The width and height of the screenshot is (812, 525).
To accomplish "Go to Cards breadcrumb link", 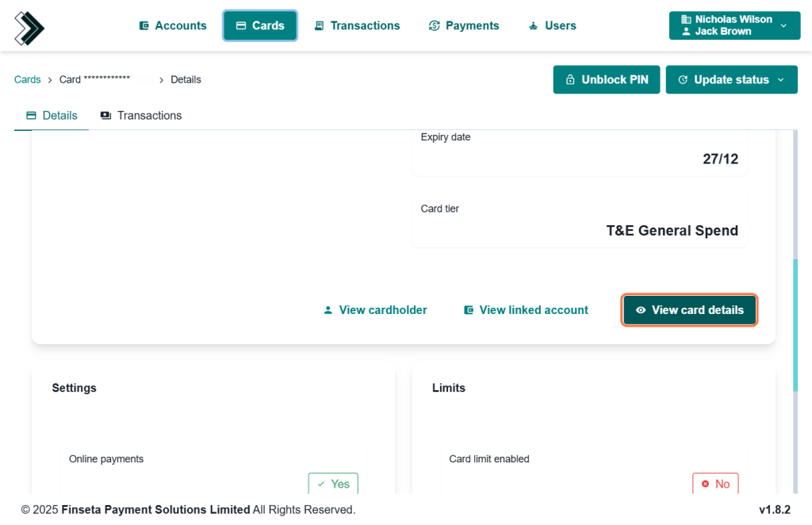I will coord(28,79).
